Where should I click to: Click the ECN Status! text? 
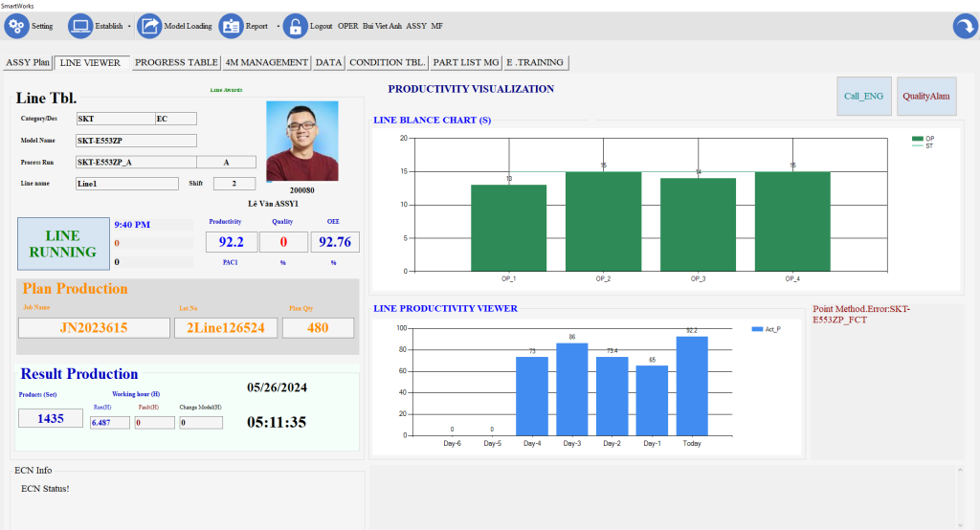45,489
